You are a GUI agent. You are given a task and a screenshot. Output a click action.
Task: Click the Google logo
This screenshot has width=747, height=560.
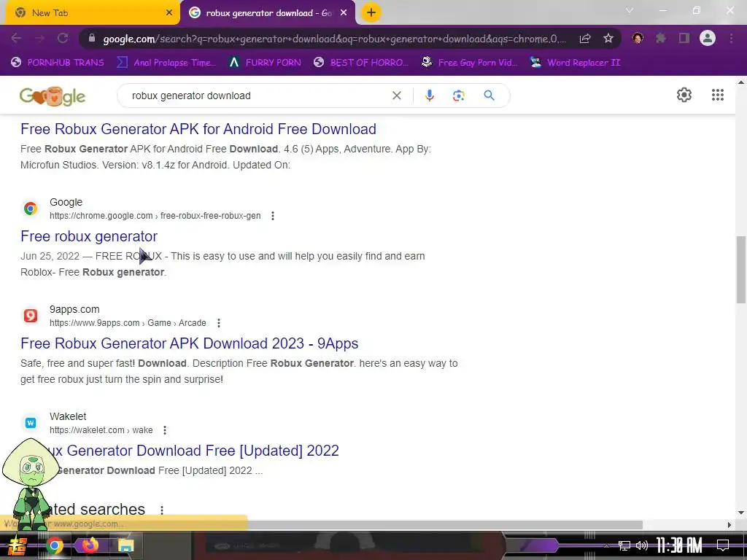coord(53,96)
